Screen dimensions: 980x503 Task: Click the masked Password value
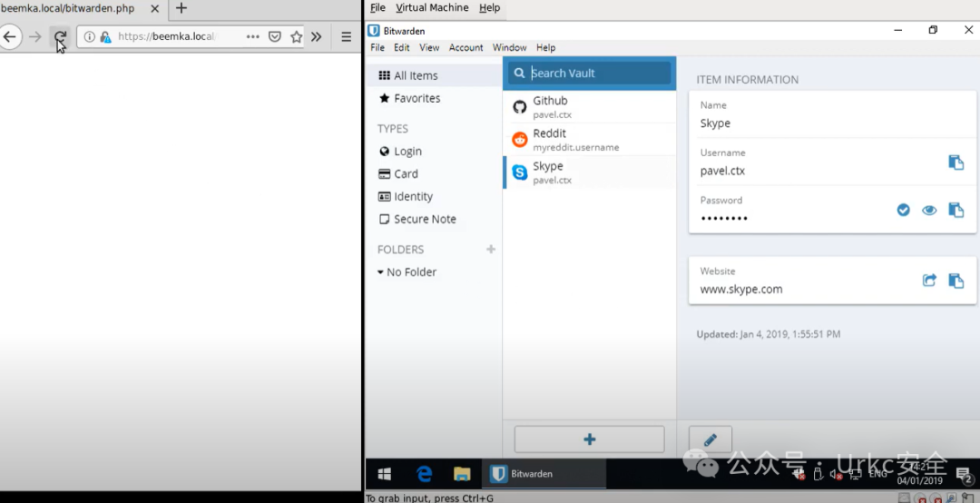[x=724, y=218]
